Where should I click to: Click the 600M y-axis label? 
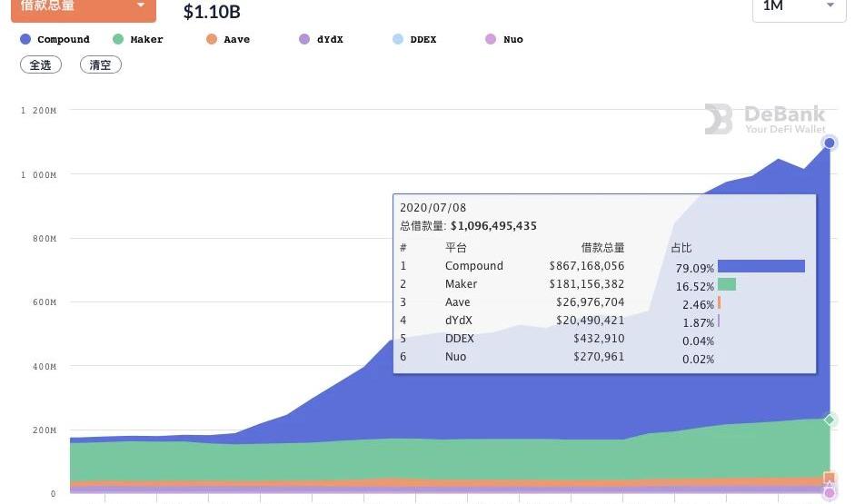click(x=45, y=302)
